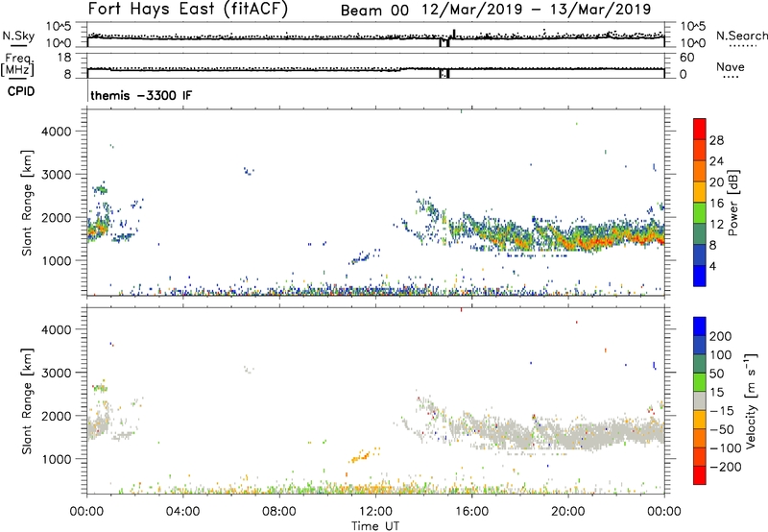
Task: Click the Power colorbar's red top segment
Action: coord(700,128)
